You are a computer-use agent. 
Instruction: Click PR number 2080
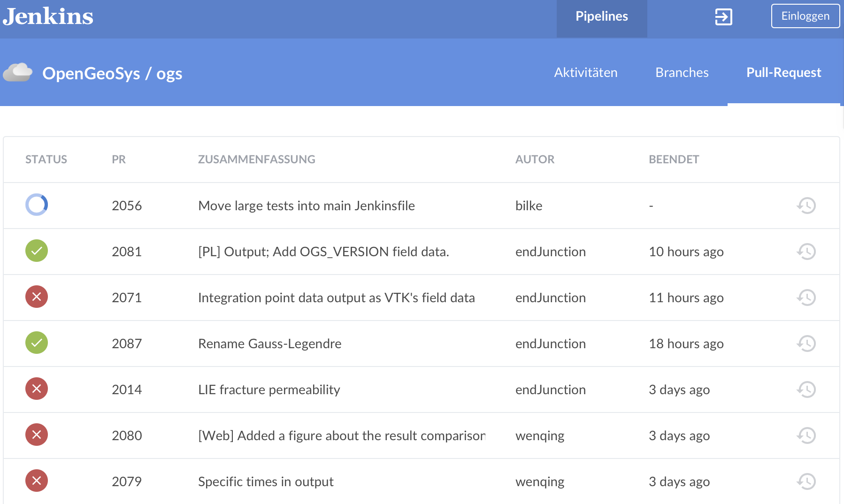(127, 435)
